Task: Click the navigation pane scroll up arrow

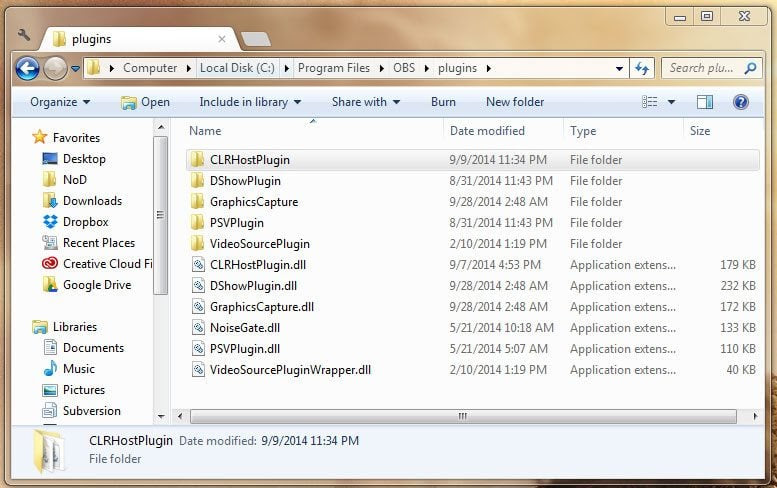Action: (x=161, y=128)
